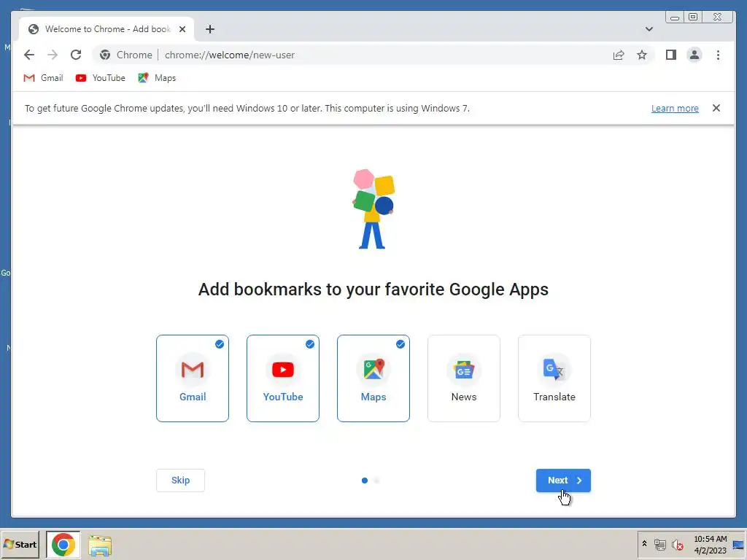Open a new tab with the plus button
Image resolution: width=747 pixels, height=560 pixels.
[209, 29]
